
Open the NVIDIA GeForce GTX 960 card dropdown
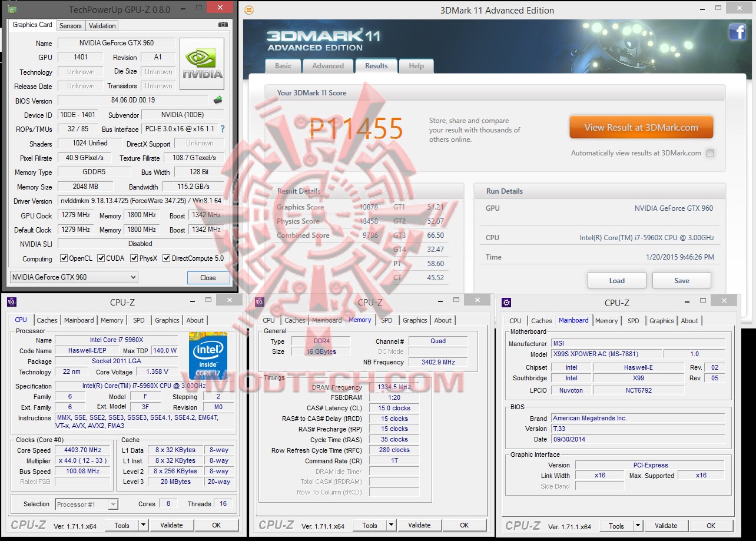(74, 277)
